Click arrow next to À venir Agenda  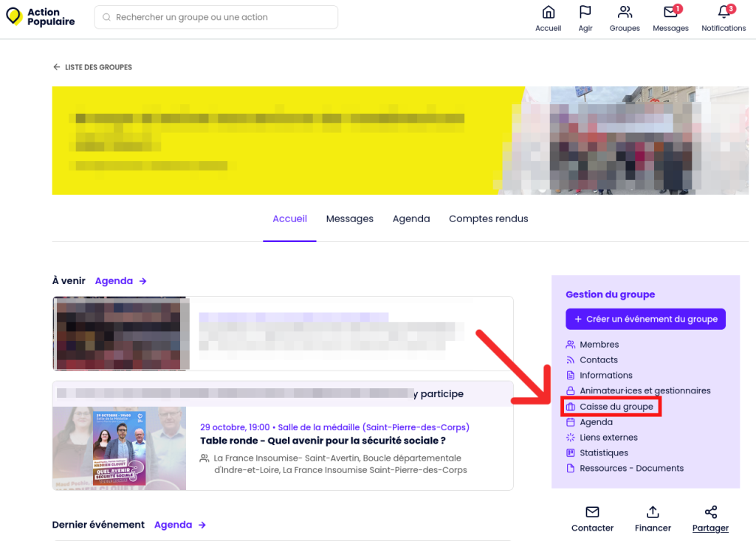(142, 281)
